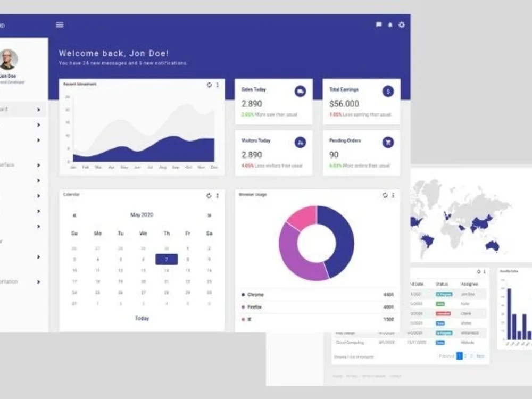The width and height of the screenshot is (532, 399).
Task: Click the 'Jon Doe' assignee cell in back table
Action: [468, 294]
